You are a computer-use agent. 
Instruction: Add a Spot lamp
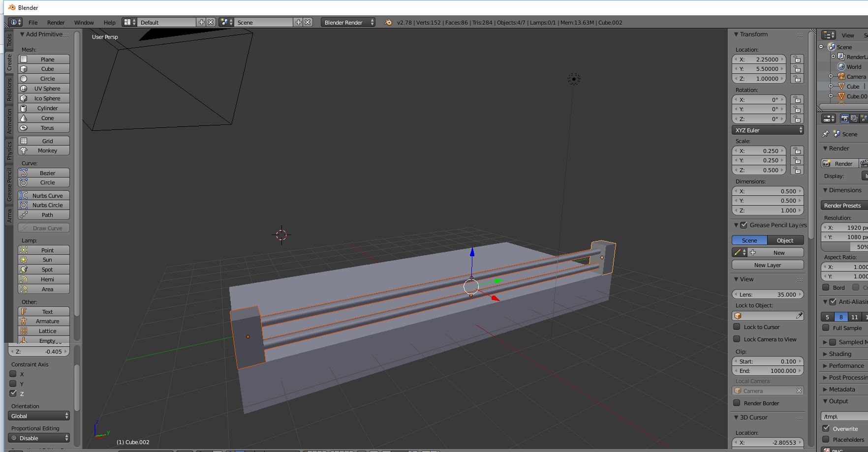(44, 270)
